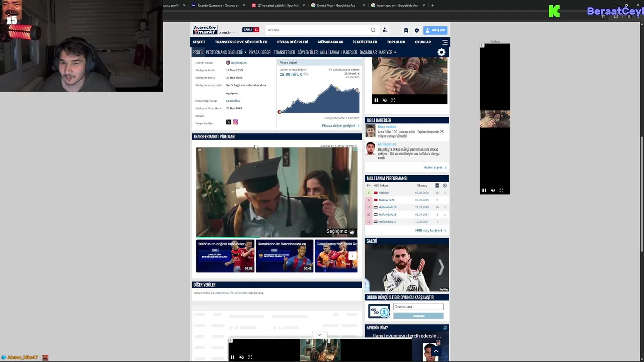Open the PİYASA DEĞERLERİ main menu
Viewport: 644px width, 362px height.
pos(293,42)
